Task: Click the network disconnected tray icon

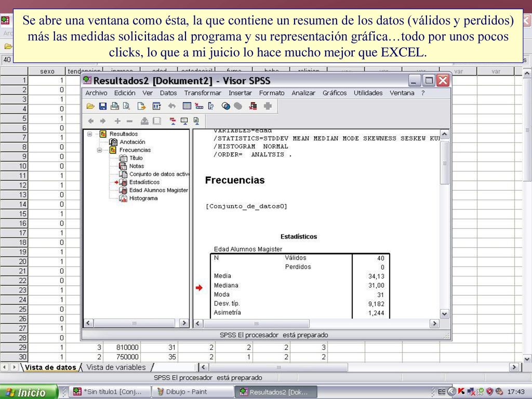Action: pyautogui.click(x=471, y=392)
